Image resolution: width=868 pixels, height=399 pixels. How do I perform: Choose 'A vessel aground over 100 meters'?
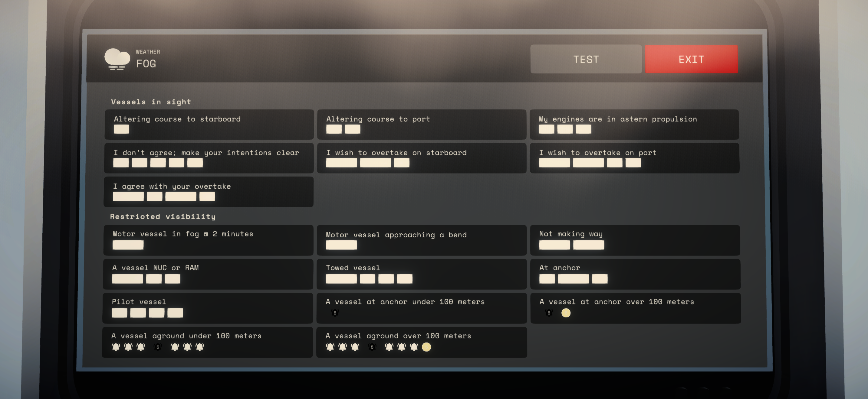tap(422, 342)
